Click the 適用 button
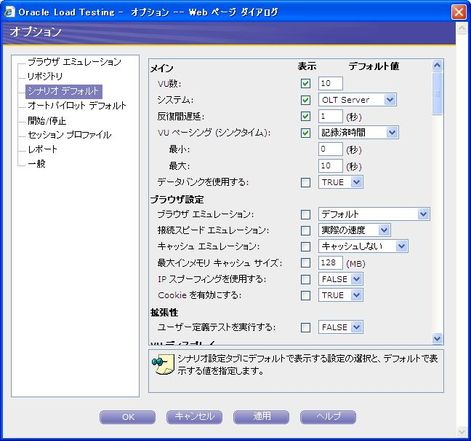Image resolution: width=471 pixels, height=441 pixels. click(261, 417)
